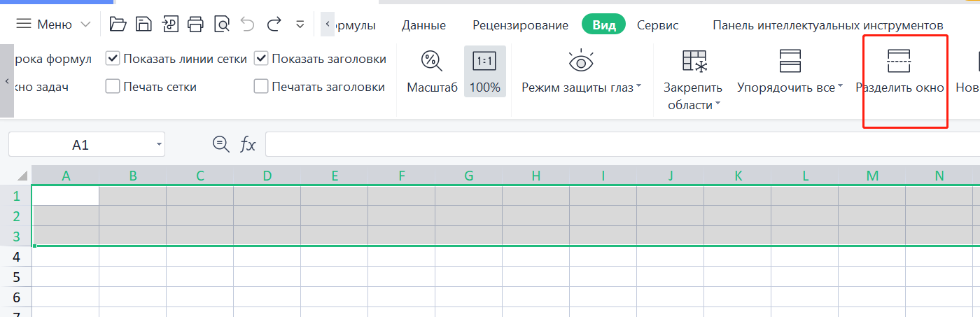Click the Open folder icon

coord(118,24)
